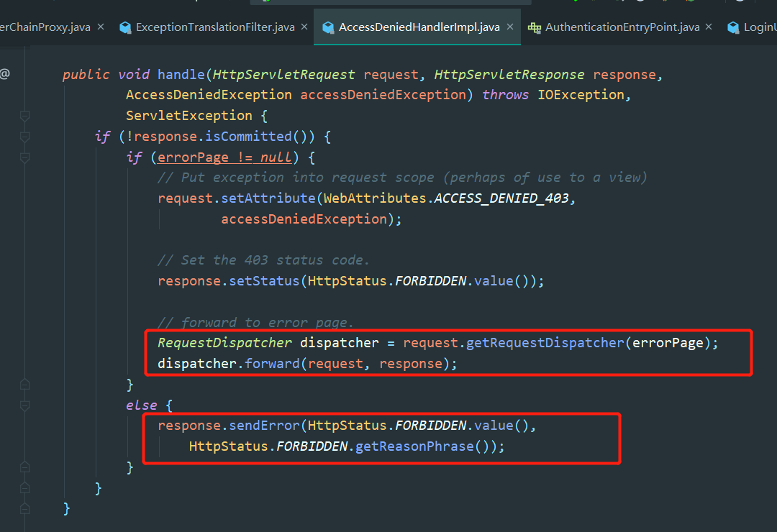Click the X icon on AccessDeniedHandlerImpl.java tab
The width and height of the screenshot is (777, 532).
click(x=509, y=27)
